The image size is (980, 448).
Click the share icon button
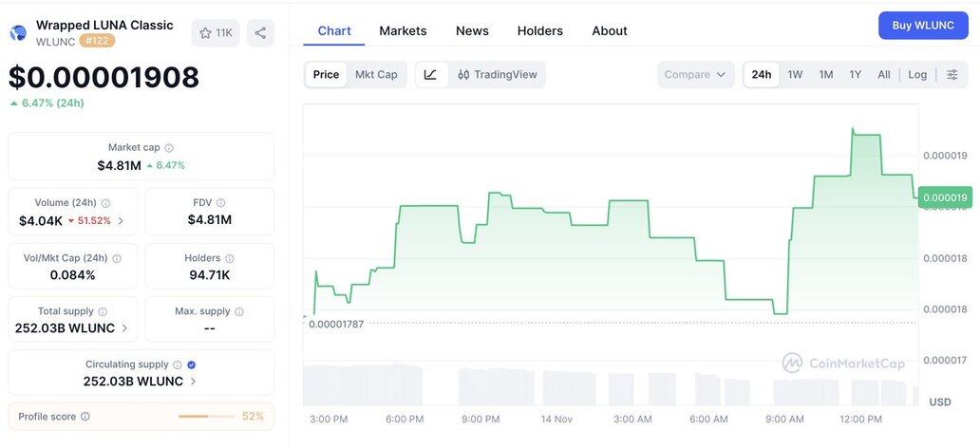[x=260, y=33]
